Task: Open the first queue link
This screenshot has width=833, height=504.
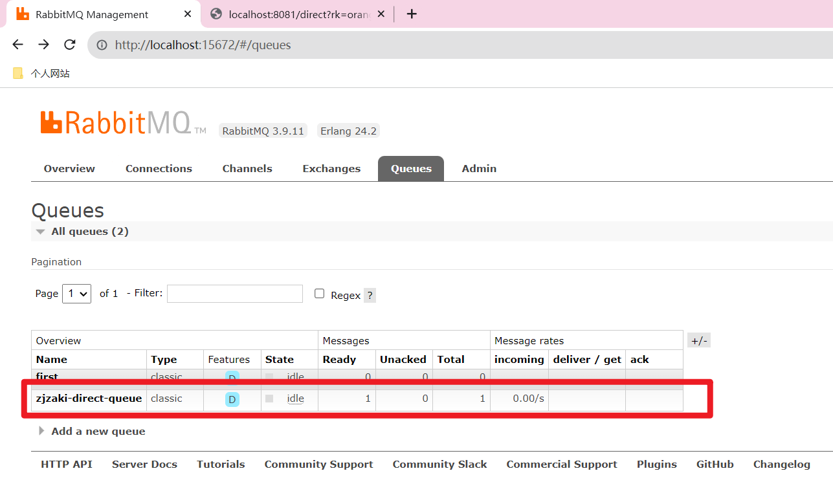Action: click(x=47, y=377)
